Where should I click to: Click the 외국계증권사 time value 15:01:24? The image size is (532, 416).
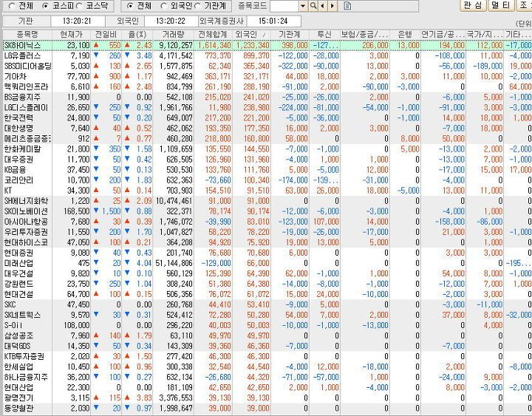coord(273,21)
